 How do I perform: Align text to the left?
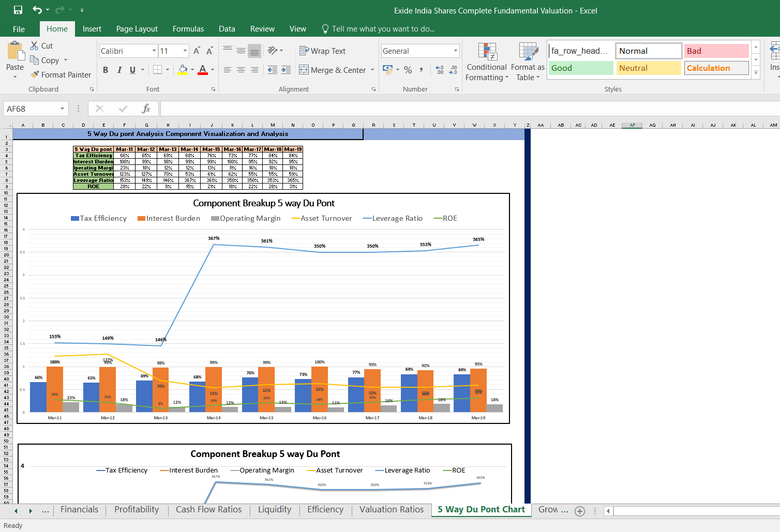tap(228, 69)
